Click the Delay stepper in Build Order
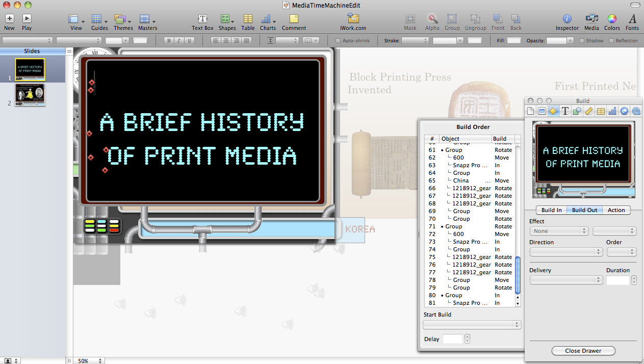 coord(467,339)
